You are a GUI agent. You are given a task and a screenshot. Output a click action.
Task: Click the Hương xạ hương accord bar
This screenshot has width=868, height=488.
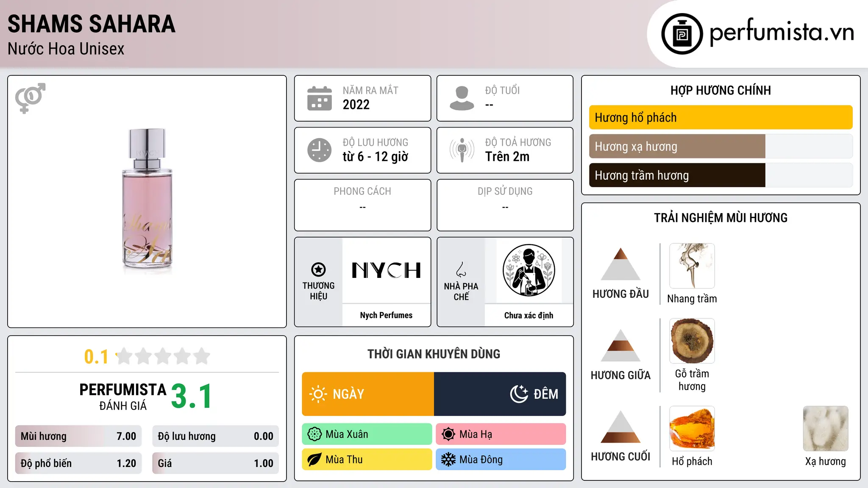(721, 146)
